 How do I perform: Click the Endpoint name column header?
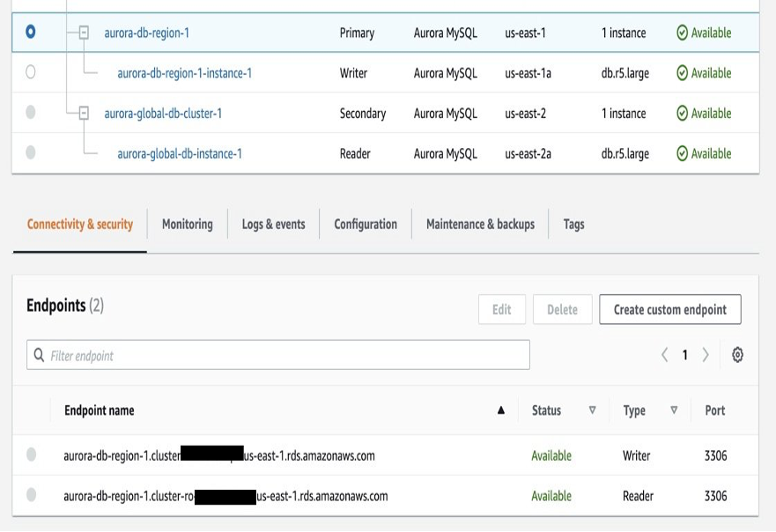(x=100, y=410)
